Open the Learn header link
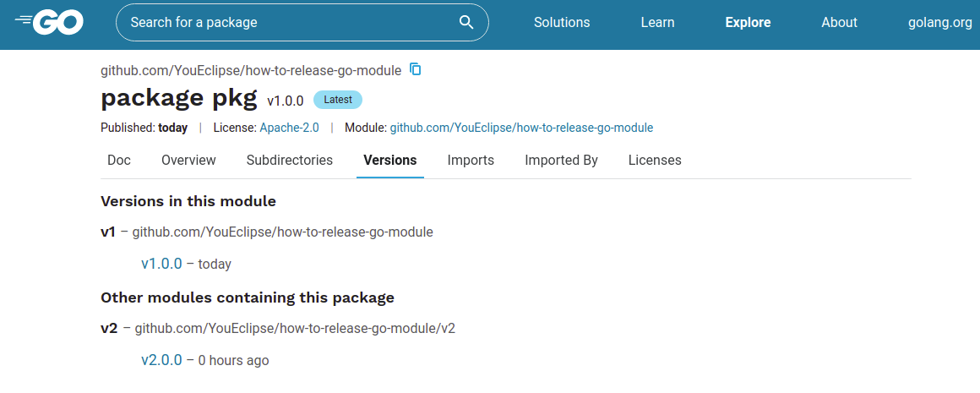The width and height of the screenshot is (980, 393). coord(657,23)
